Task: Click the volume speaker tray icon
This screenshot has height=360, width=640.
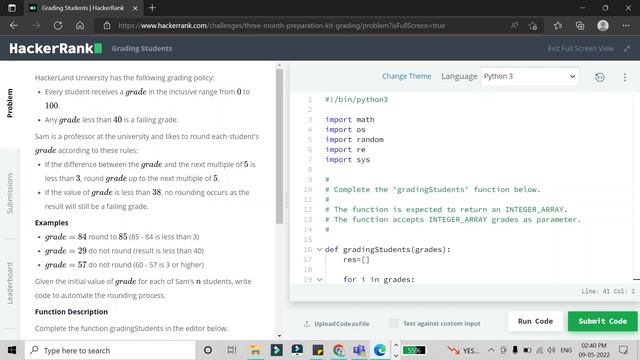Action: tap(551, 350)
